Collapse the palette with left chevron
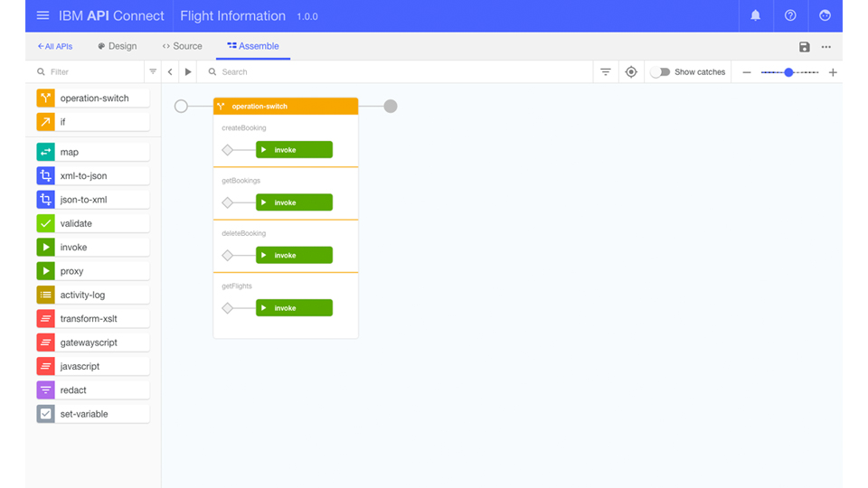Screen dimensions: 868x488 pos(170,72)
